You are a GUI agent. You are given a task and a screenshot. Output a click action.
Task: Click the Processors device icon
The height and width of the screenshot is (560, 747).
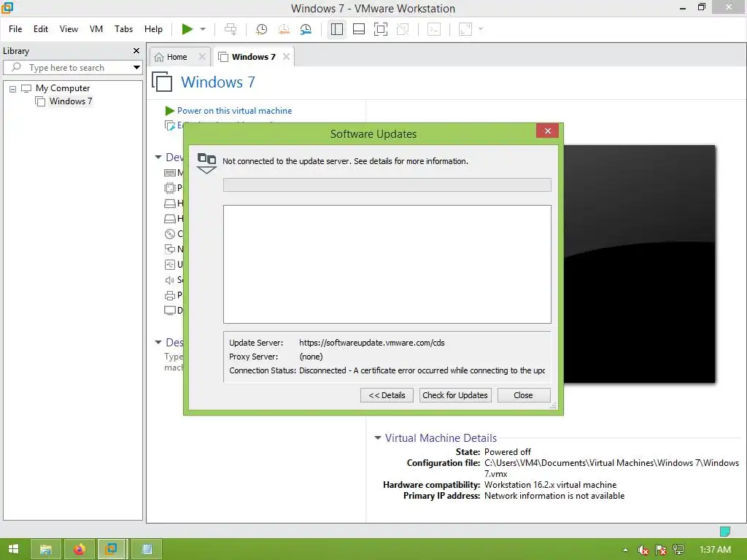point(169,187)
